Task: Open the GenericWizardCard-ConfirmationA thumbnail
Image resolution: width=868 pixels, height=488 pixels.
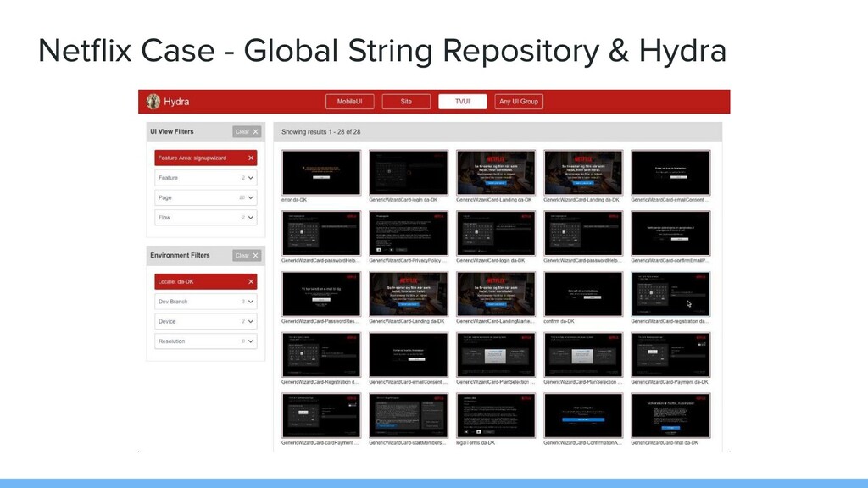Action: [x=583, y=416]
